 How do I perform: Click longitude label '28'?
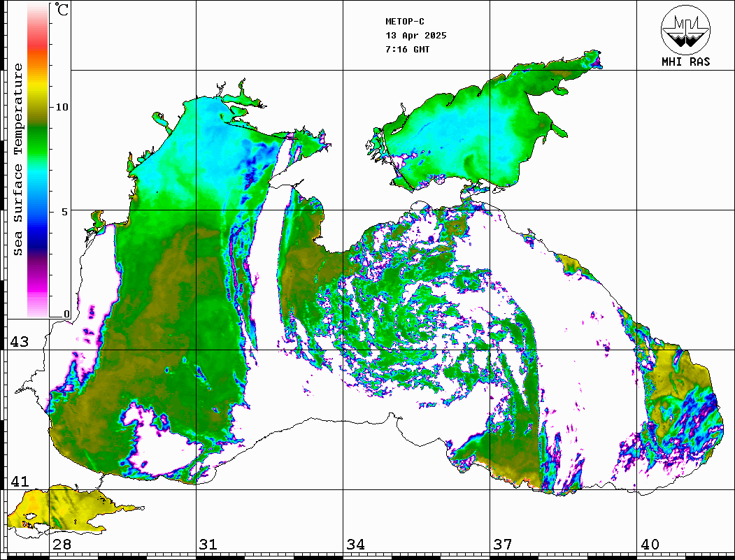click(x=62, y=544)
